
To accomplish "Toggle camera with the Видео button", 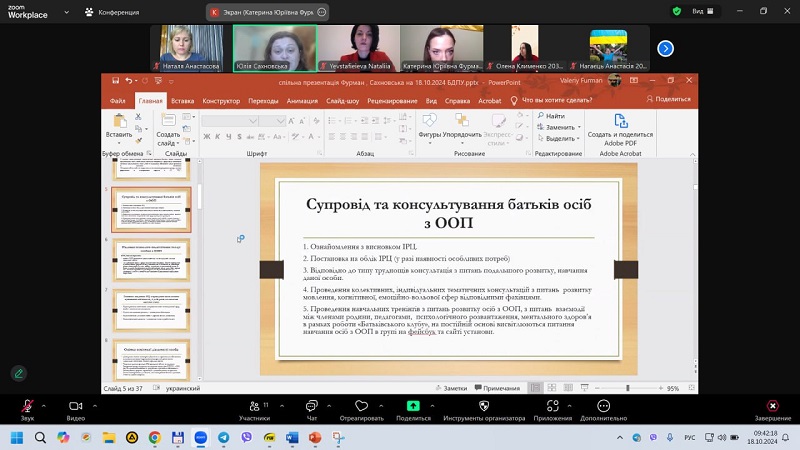I will [x=76, y=409].
